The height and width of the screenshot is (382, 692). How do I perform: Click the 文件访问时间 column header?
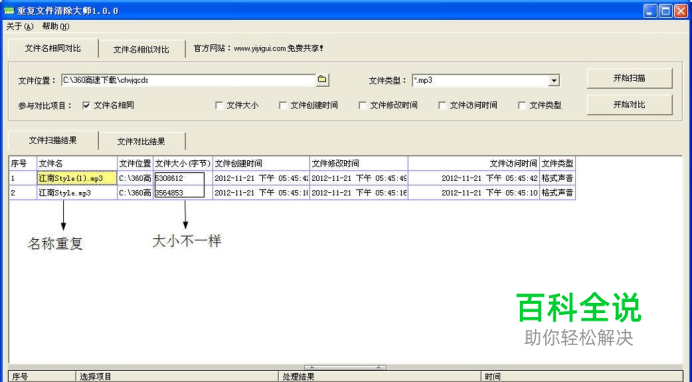tap(474, 163)
